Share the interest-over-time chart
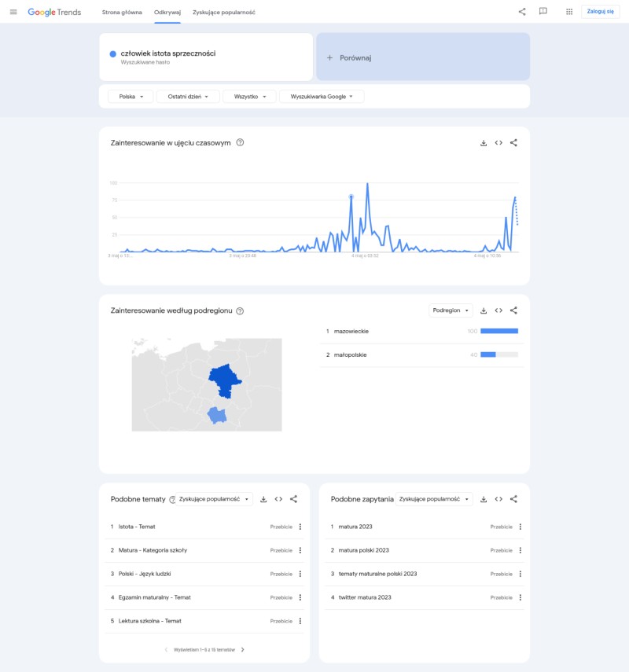 point(515,144)
